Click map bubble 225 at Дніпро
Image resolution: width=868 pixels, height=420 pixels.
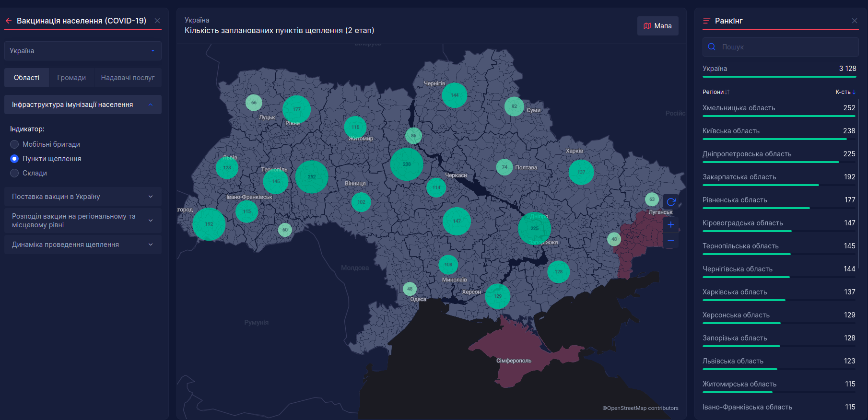coord(535,228)
